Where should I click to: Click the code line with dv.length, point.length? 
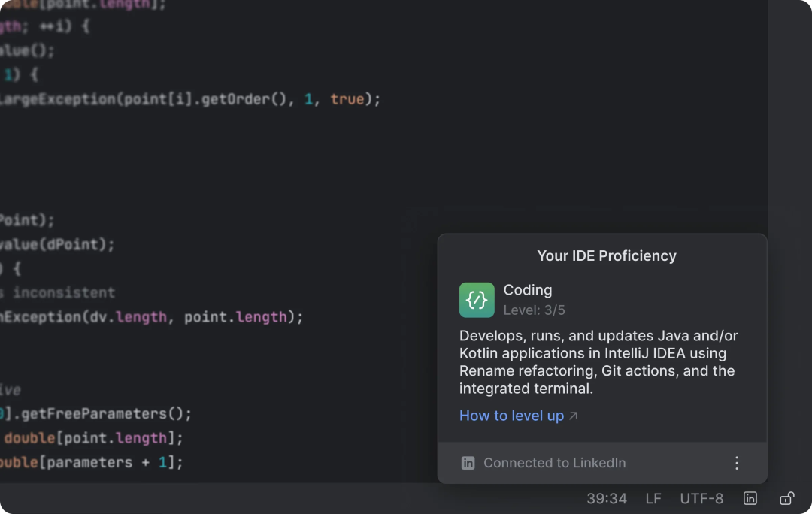coord(151,317)
